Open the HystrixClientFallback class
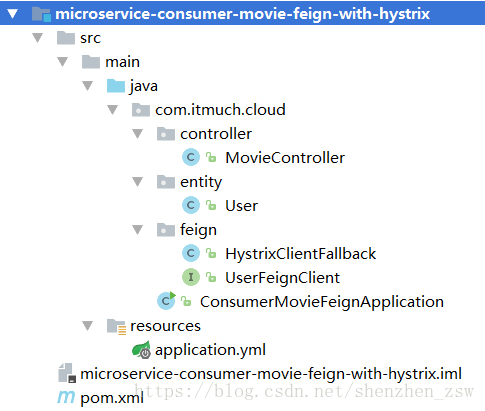 [x=301, y=254]
